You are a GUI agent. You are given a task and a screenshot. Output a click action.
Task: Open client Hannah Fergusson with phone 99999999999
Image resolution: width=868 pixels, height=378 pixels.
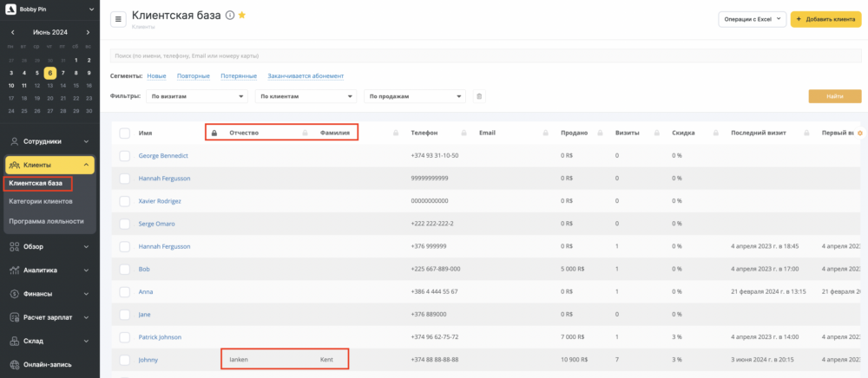164,179
